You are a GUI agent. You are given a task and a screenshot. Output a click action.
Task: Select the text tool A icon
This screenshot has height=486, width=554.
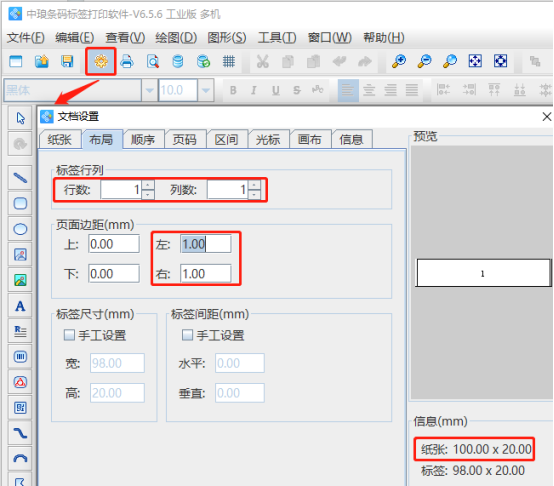20,306
